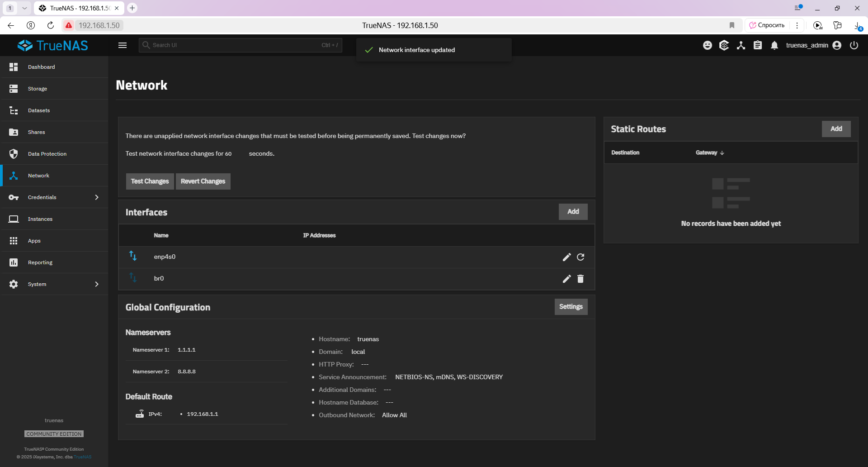Screen dimensions: 868x467
Task: Edit the br0 interface
Action: [x=566, y=279]
